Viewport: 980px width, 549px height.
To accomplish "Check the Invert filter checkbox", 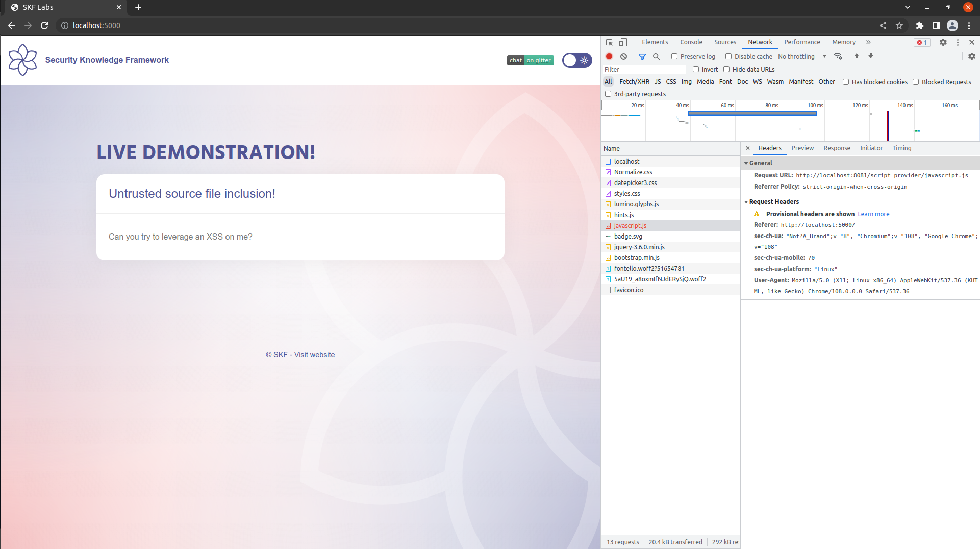I will pos(696,69).
